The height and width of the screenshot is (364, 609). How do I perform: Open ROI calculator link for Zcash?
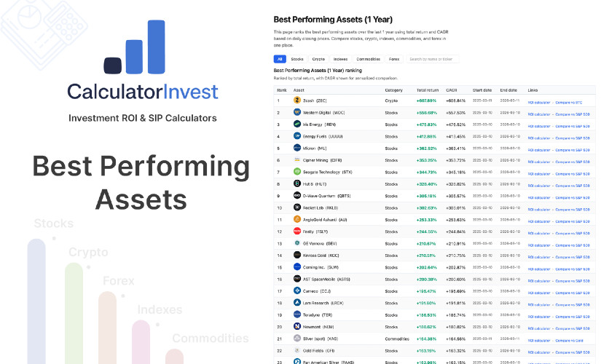click(x=539, y=103)
